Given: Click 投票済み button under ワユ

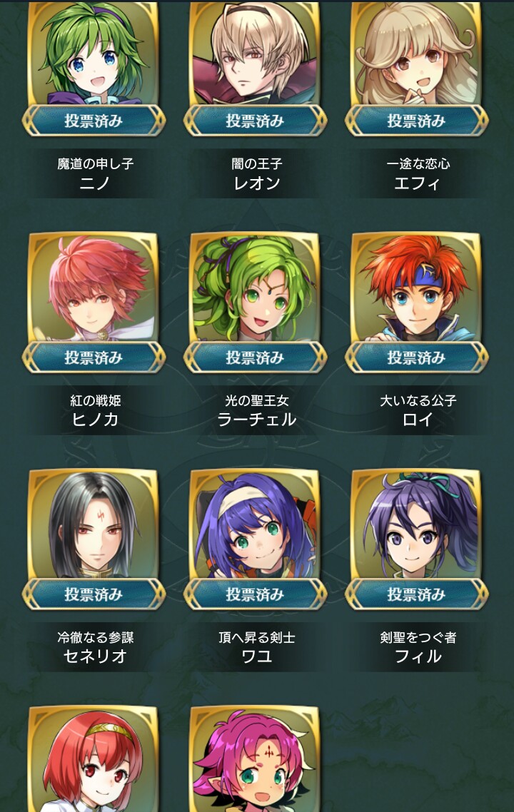Looking at the screenshot, I should click(x=256, y=594).
